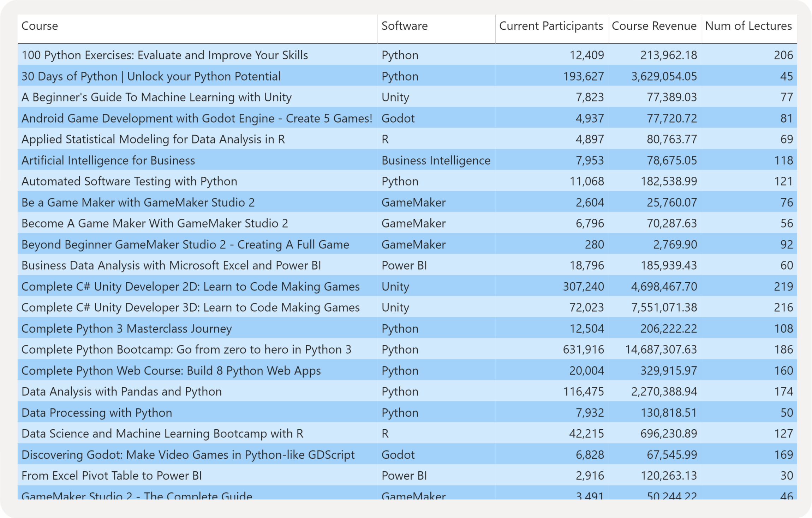Select the Complete Python Bootcamp course row
Screen dimensions: 812x518
coord(186,349)
